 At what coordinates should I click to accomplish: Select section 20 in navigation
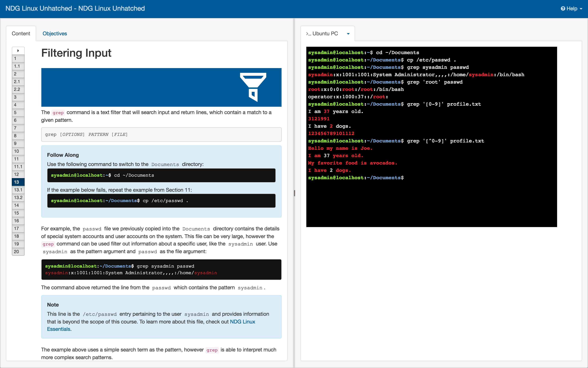point(18,252)
